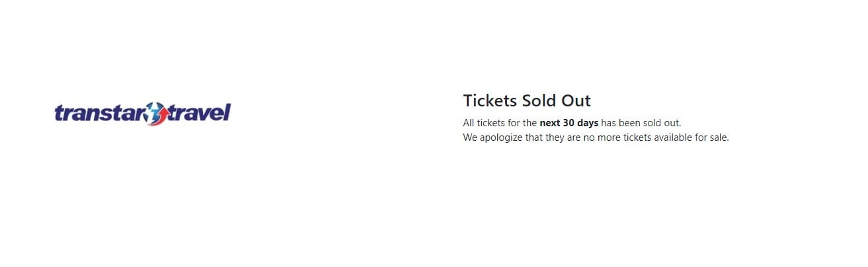The height and width of the screenshot is (267, 868).
Task: Select the "Tickets Sold Out" heading
Action: coord(527,100)
